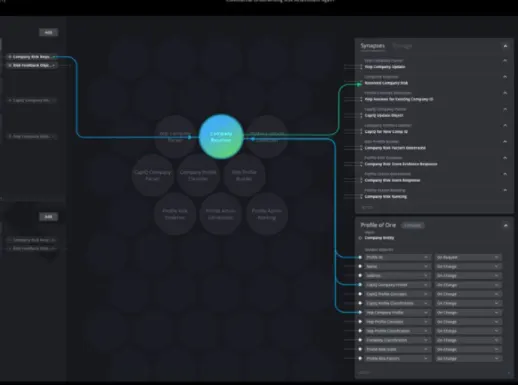Select the Profile Agent Ranking node
This screenshot has height=385, width=518.
coord(267,214)
